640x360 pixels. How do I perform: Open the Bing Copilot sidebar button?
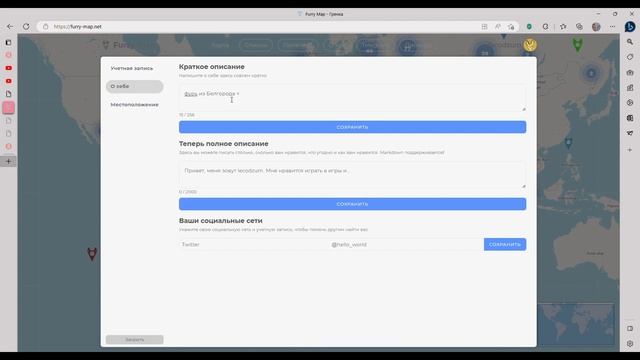click(630, 26)
